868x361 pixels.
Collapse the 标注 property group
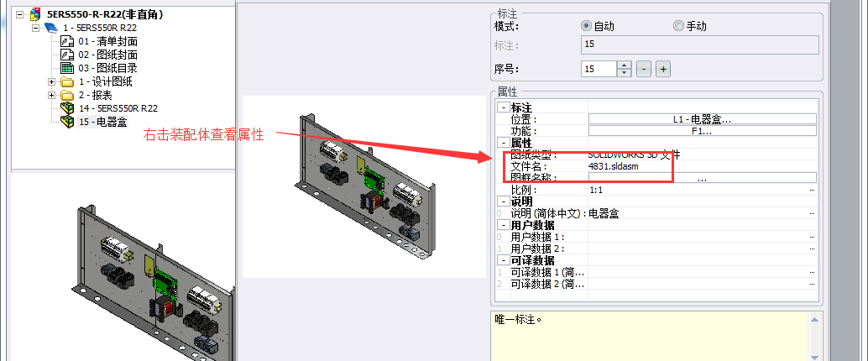pos(504,107)
